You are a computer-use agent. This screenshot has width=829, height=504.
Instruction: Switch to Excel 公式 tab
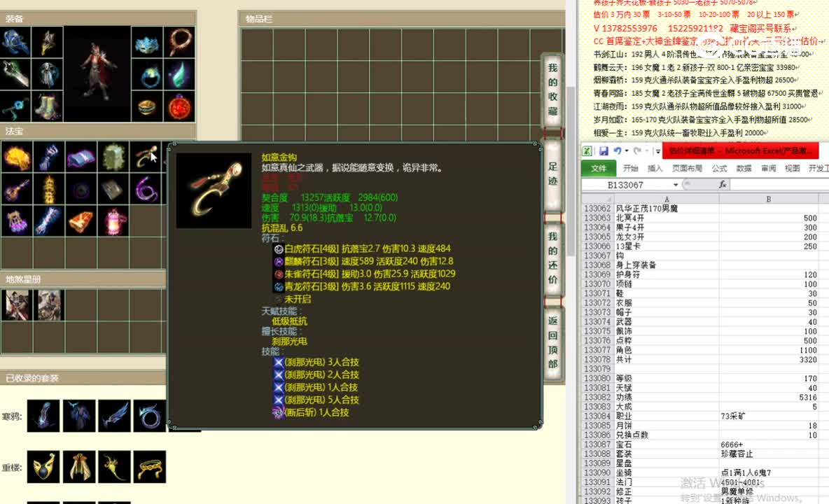pyautogui.click(x=719, y=168)
